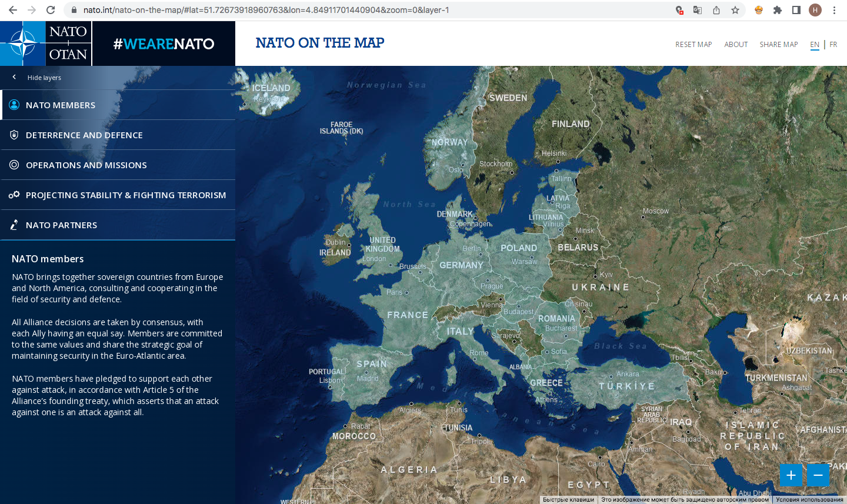Click Share Map in the header

(779, 45)
